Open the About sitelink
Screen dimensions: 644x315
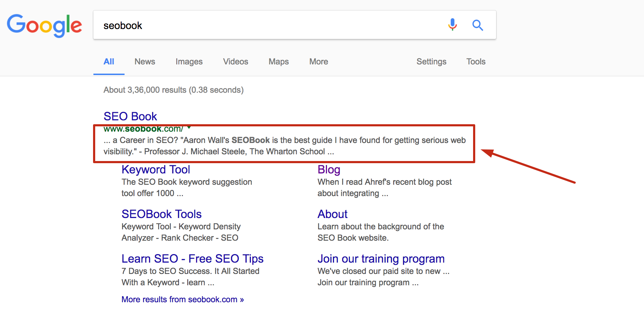(333, 214)
